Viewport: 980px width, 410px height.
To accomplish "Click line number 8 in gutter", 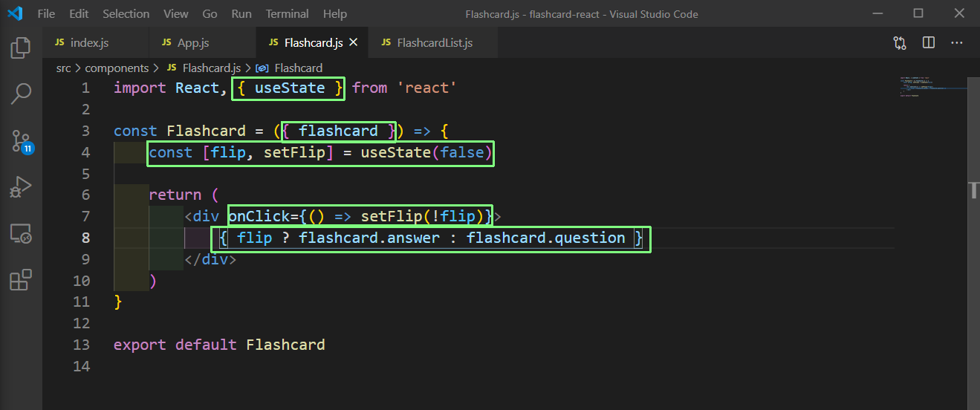I will 85,238.
